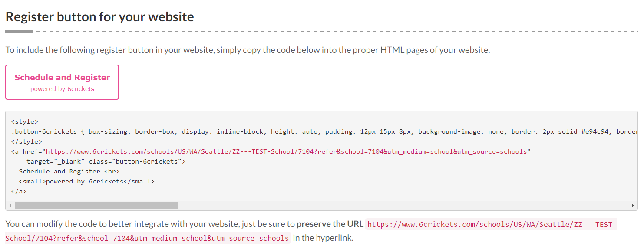644x252 pixels.
Task: Click the bold "preserve the URL" text
Action: pos(330,225)
